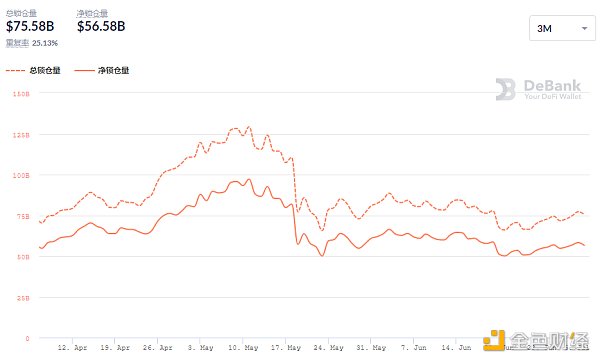Toggle the solid 净锁仓量 legend series
Image resolution: width=600 pixels, height=362 pixels.
[102, 70]
